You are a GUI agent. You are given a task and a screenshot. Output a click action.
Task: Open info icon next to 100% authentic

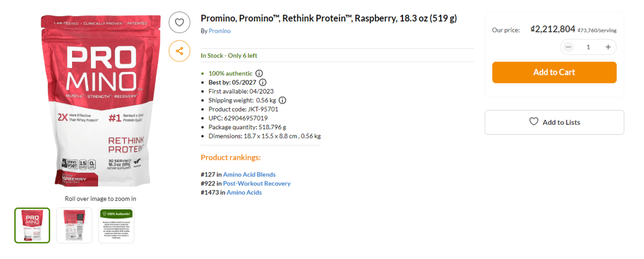259,74
